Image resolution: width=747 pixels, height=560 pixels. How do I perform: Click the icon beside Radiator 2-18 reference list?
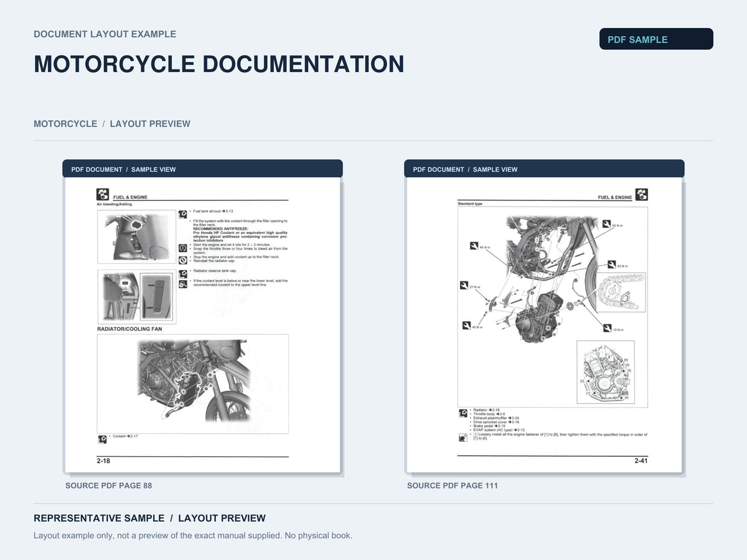coord(463,413)
